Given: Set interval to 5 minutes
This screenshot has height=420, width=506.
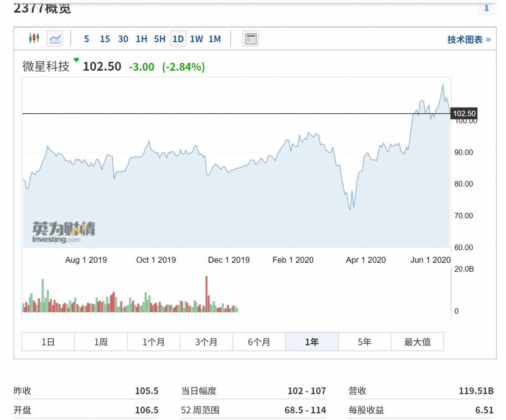Looking at the screenshot, I should [86, 39].
